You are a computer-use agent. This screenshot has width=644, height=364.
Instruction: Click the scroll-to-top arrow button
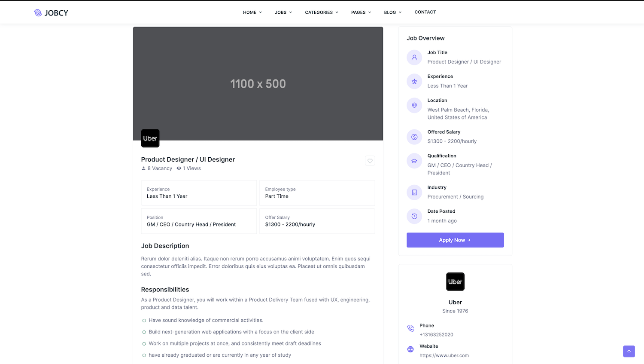(x=629, y=351)
